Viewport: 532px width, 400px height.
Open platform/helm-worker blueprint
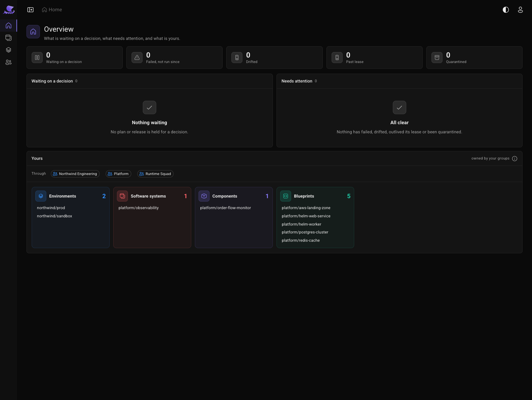click(x=301, y=224)
